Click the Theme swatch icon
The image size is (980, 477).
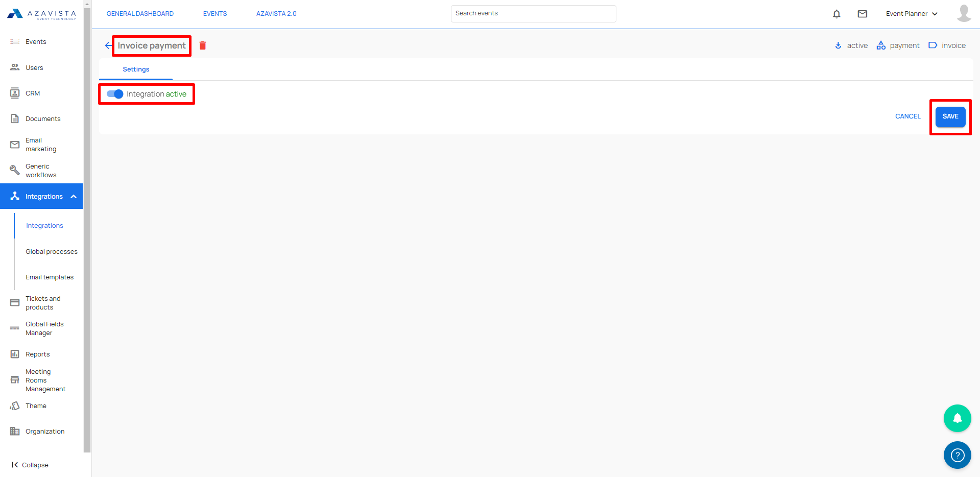pyautogui.click(x=15, y=406)
